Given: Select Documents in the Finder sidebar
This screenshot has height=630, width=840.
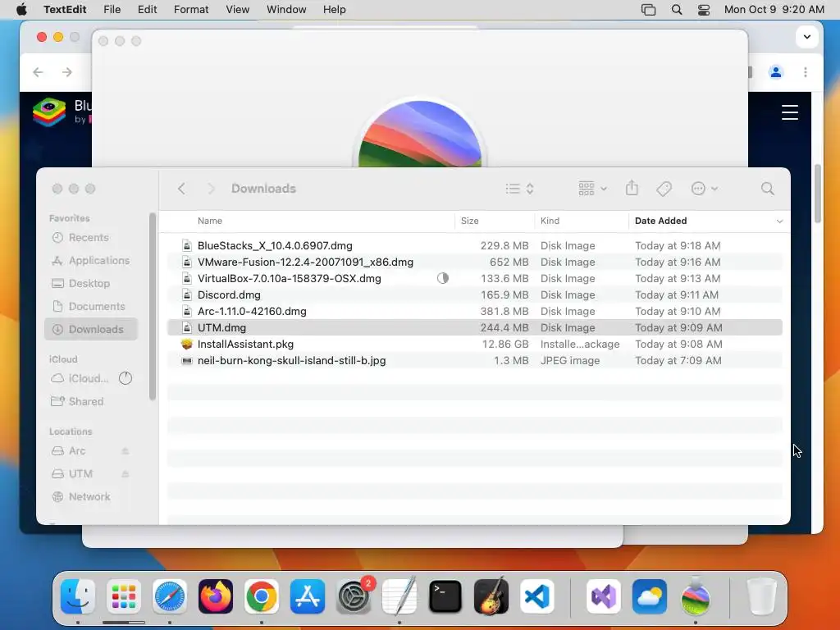Looking at the screenshot, I should tap(92, 307).
